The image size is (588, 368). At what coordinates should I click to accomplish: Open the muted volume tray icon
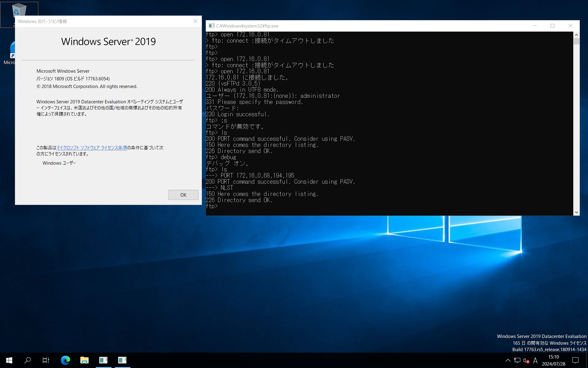[x=526, y=360]
